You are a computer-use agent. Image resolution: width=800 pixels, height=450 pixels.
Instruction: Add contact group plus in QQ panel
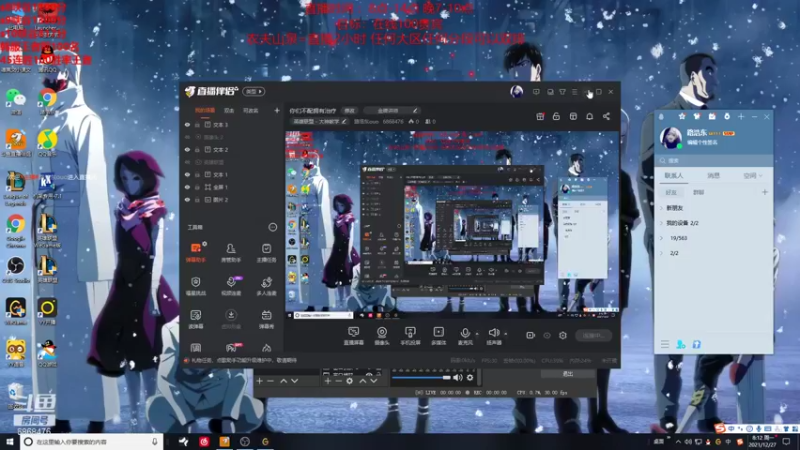(764, 192)
